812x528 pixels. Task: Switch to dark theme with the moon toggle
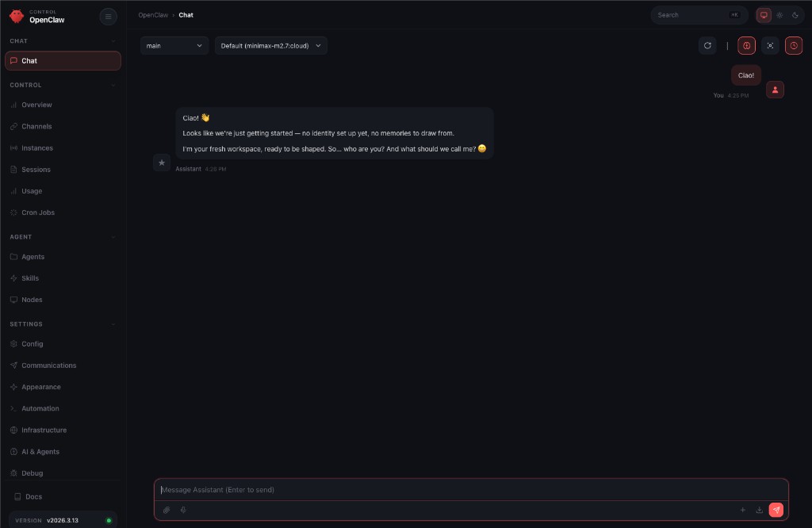pos(795,14)
